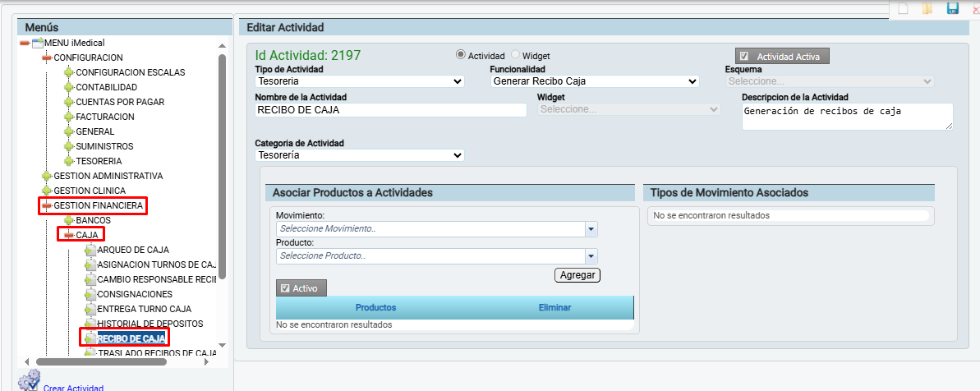This screenshot has width=980, height=391.
Task: Click the blank new document icon
Action: click(x=903, y=9)
